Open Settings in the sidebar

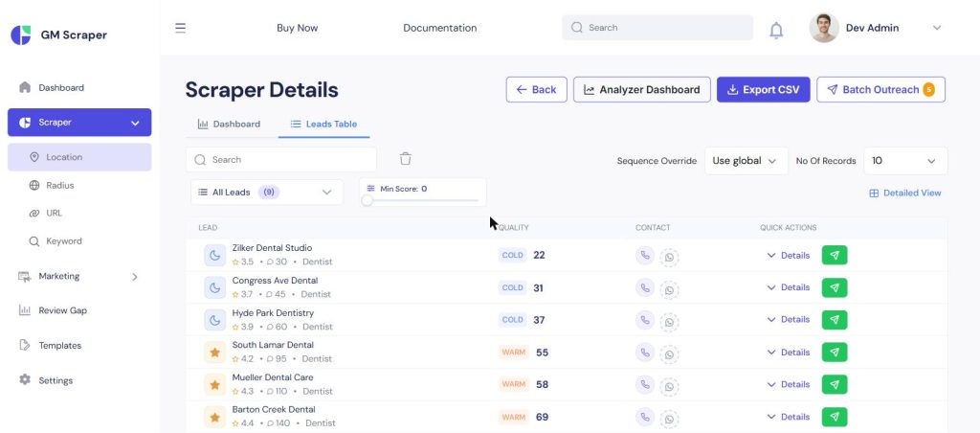[55, 380]
